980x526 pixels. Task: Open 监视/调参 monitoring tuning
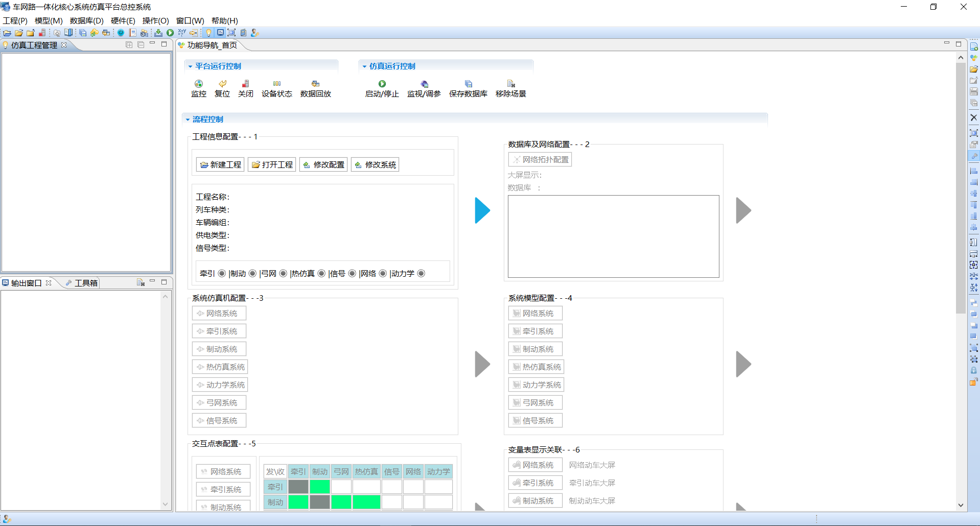pyautogui.click(x=424, y=89)
